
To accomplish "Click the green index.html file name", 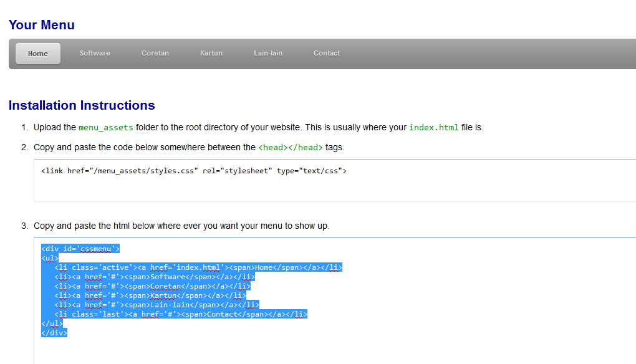I will coord(433,128).
